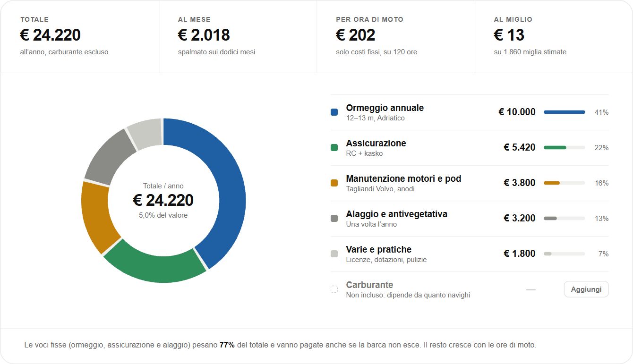The image size is (633, 364).
Task: Click the Ormeggio annuale 41% progress bar
Action: pos(565,112)
